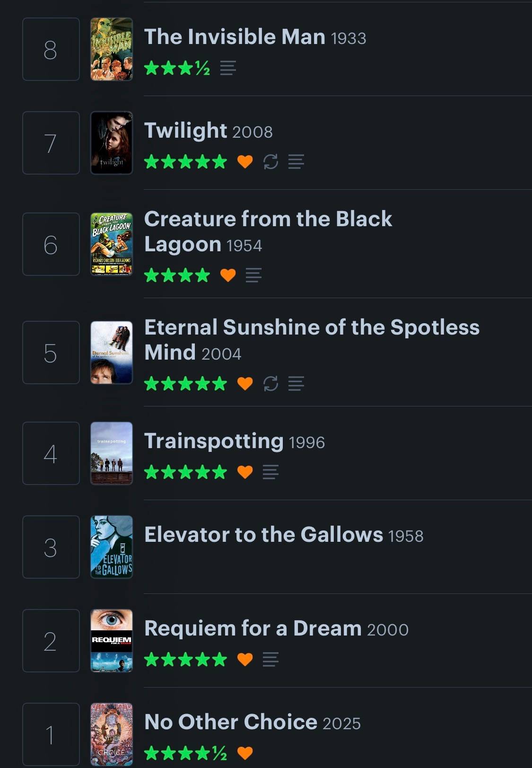Screen dimensions: 532x768
Task: Open the Elevator to the Gallows title
Action: tap(263, 535)
